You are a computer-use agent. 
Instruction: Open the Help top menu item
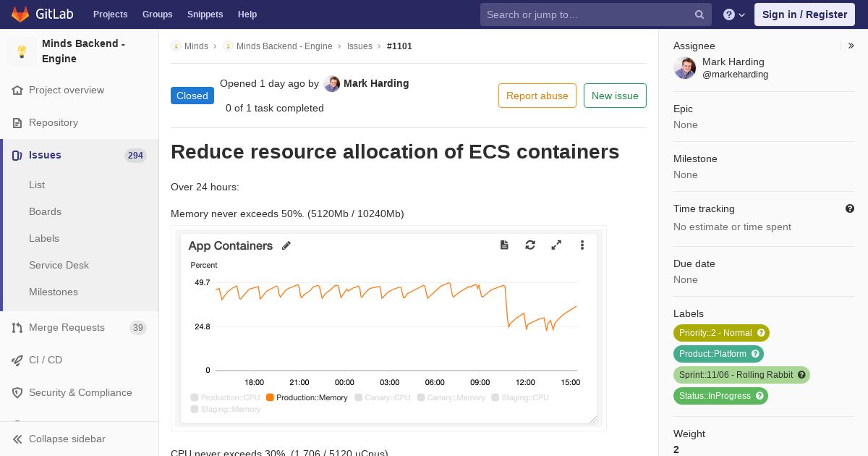(247, 14)
